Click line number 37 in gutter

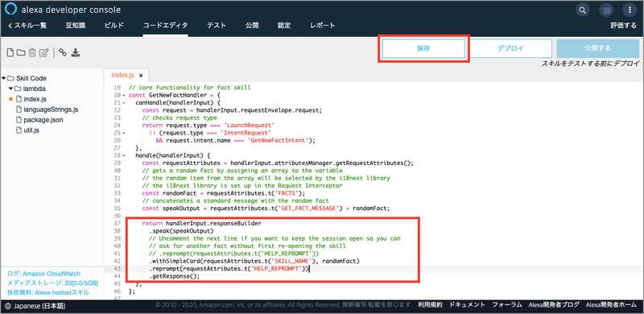[x=117, y=223]
